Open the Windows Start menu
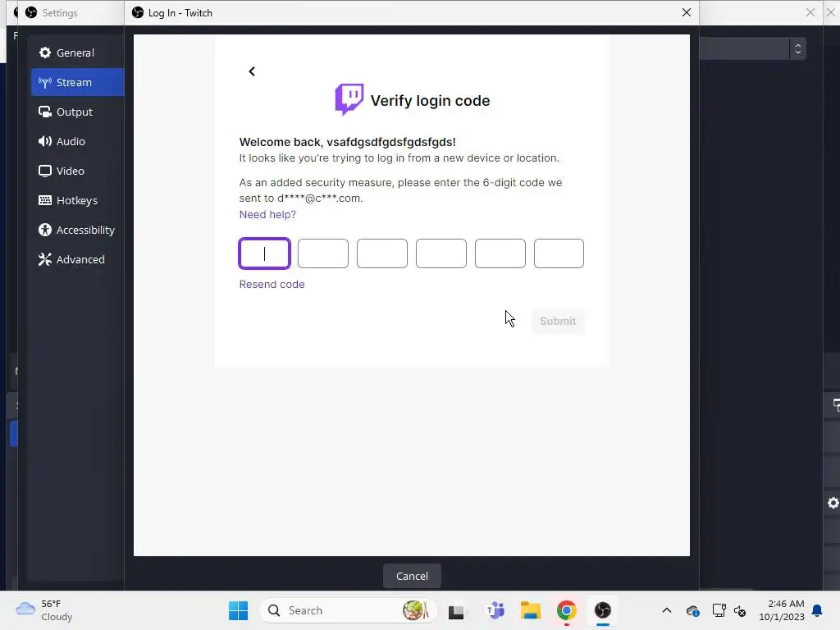 (x=238, y=610)
